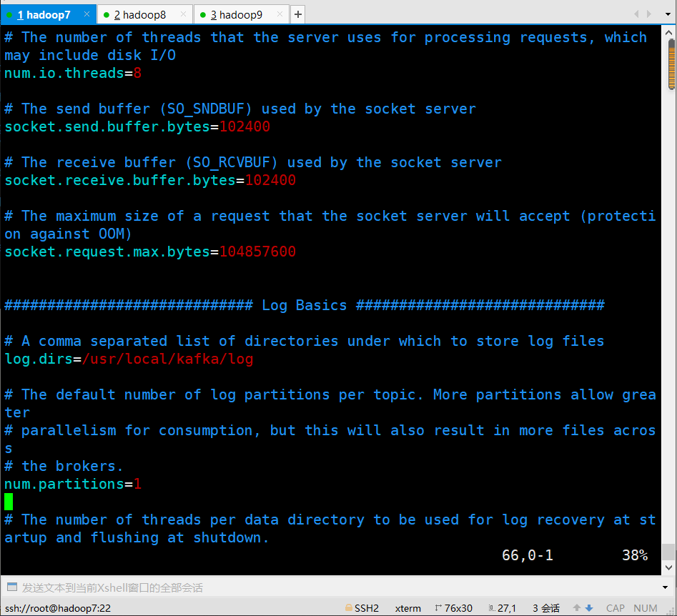Click the compose bar send-text icon
This screenshot has width=677, height=616.
click(12, 587)
